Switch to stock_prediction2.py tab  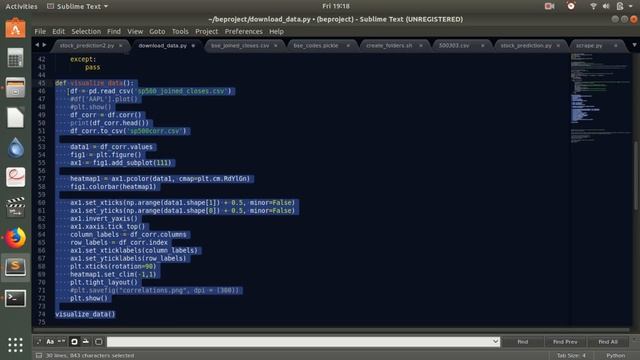(87, 46)
